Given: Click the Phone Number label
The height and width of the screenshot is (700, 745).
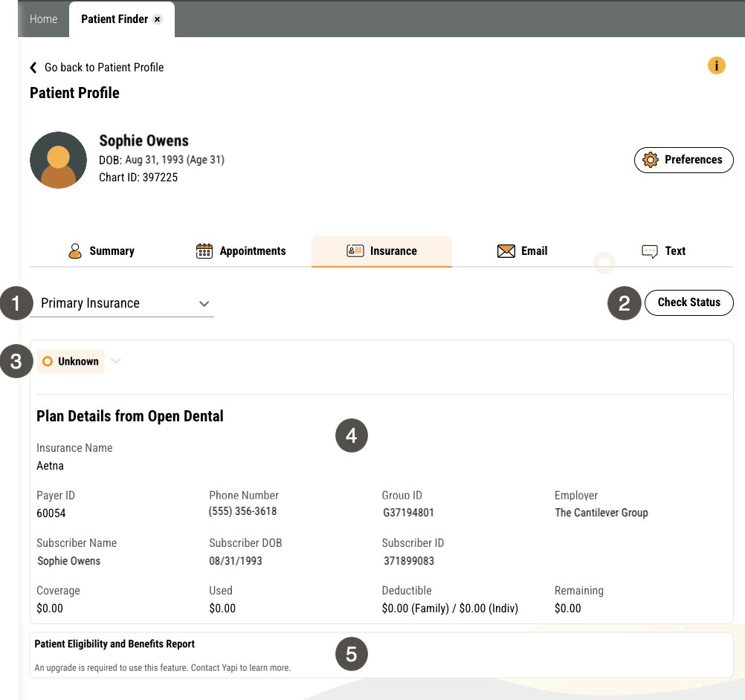Looking at the screenshot, I should point(244,496).
